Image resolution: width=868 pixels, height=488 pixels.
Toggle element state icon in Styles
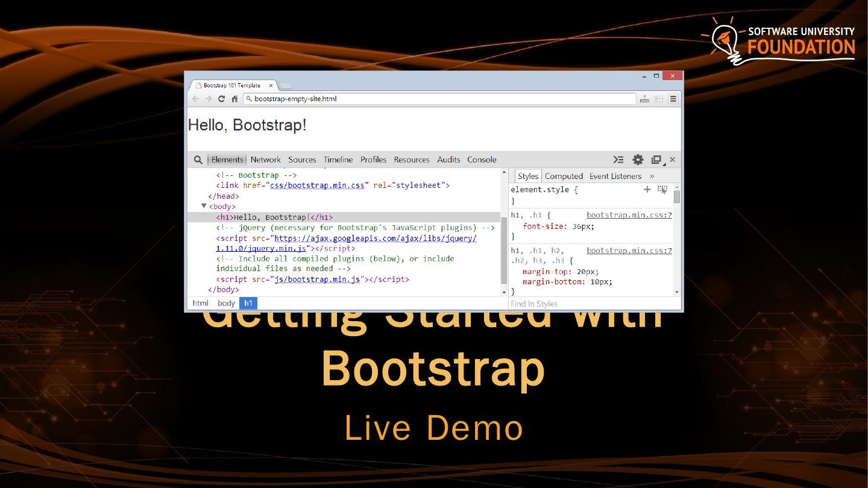point(662,189)
